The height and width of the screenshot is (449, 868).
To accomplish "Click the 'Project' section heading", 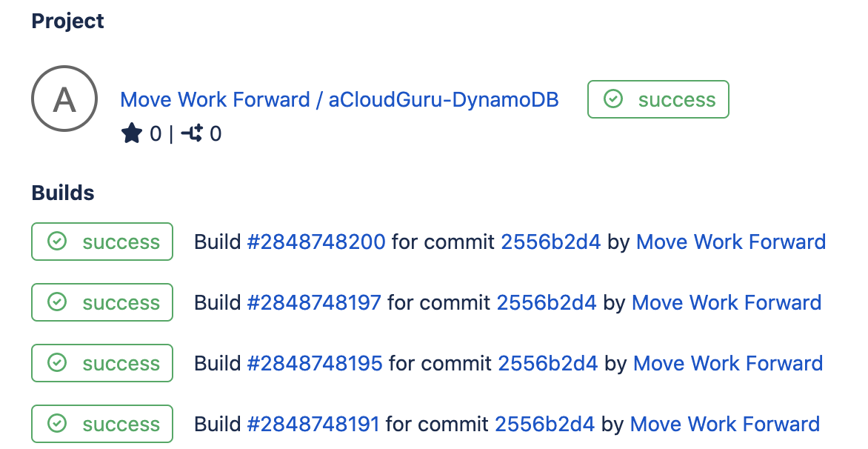I will [67, 21].
